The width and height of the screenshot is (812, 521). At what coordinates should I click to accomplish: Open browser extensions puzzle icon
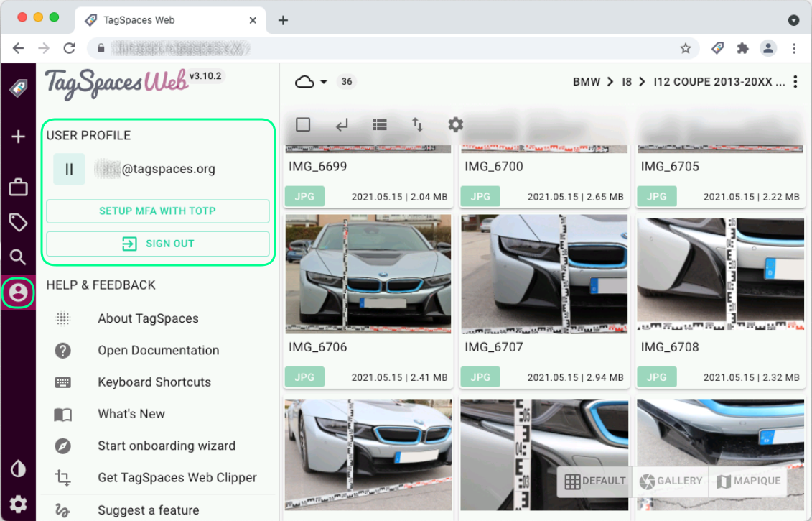tap(742, 48)
